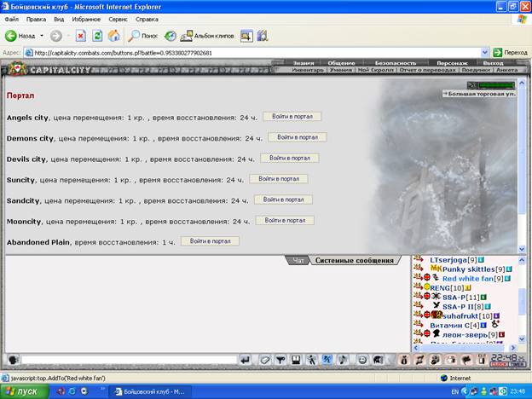Click the IE Forward arrow button
The height and width of the screenshot is (399, 532).
click(56, 36)
